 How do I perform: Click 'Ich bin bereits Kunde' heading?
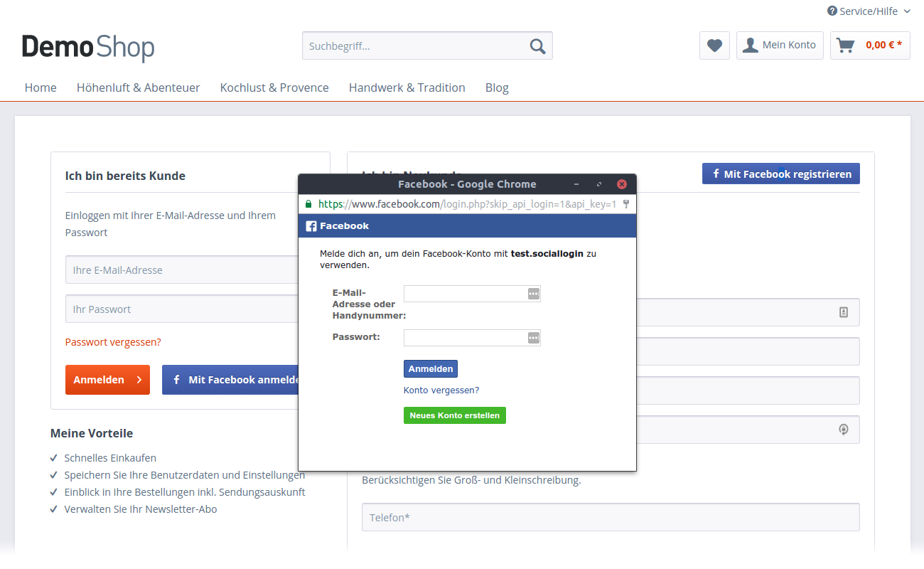(x=125, y=176)
